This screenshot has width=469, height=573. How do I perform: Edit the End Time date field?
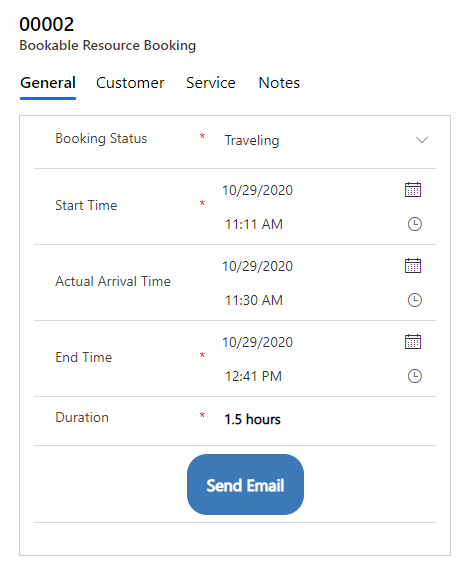307,342
